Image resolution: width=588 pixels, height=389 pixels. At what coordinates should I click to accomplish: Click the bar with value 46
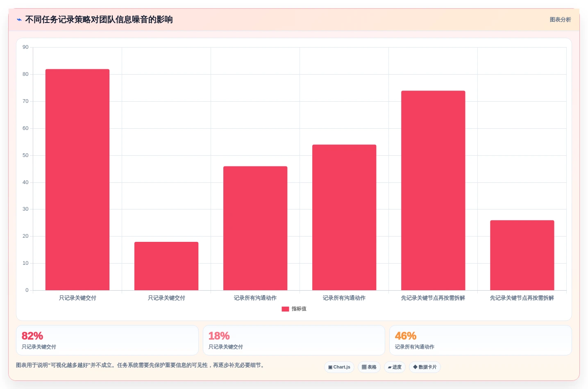coord(255,228)
